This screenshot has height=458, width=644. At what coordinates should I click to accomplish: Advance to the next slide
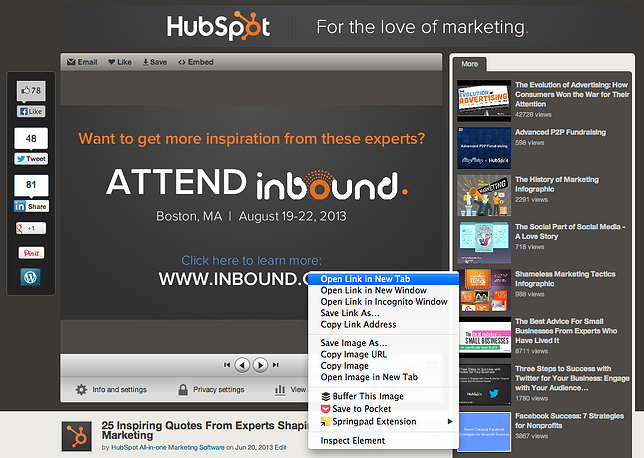point(260,365)
